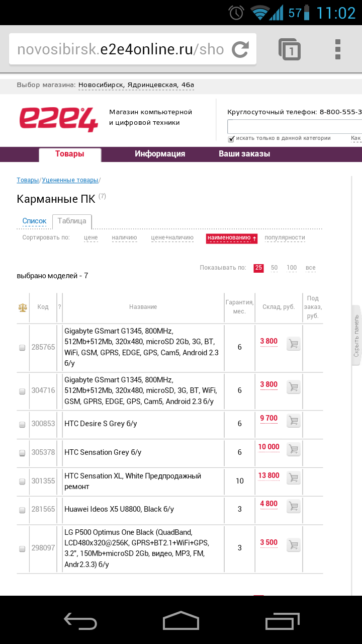Image resolution: width=362 pixels, height=644 pixels.
Task: Add HTC Sensation Grey to cart
Action: click(294, 449)
